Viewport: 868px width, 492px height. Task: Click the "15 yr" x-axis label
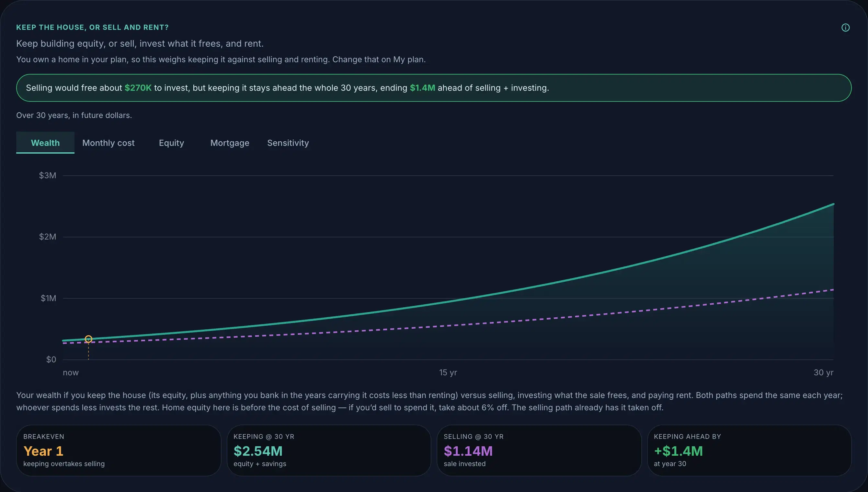(x=448, y=372)
